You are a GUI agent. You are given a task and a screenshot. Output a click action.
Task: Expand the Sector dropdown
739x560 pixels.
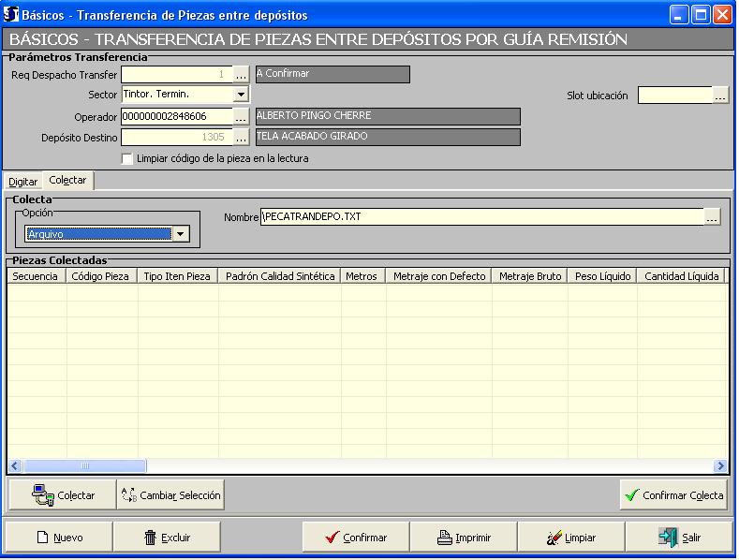pos(241,95)
